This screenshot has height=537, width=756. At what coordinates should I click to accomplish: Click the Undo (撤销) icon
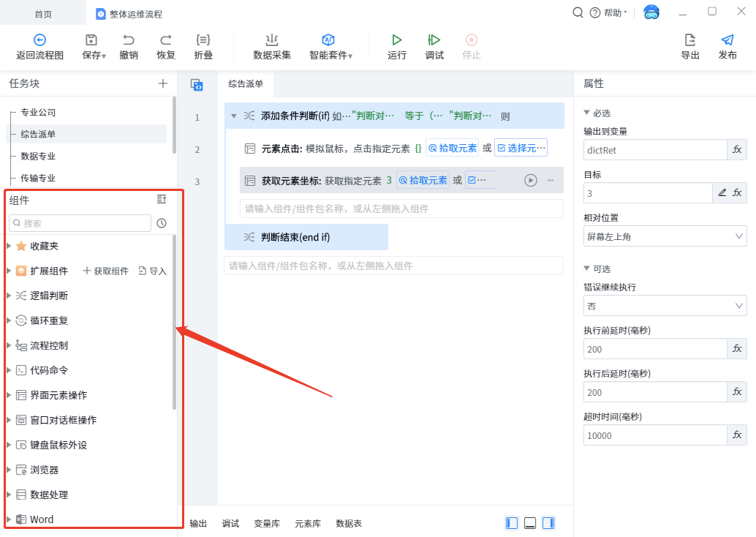coord(129,40)
